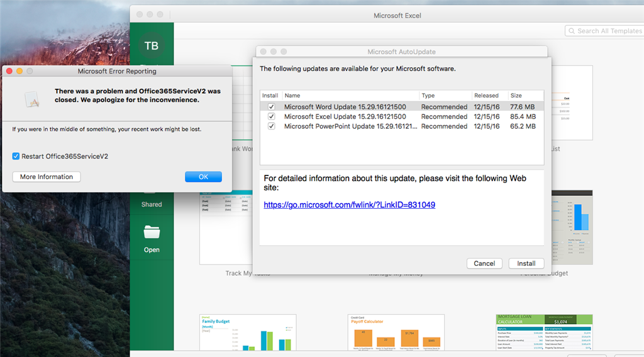Image resolution: width=644 pixels, height=357 pixels.
Task: Focus the Search All Templates field
Action: [604, 31]
